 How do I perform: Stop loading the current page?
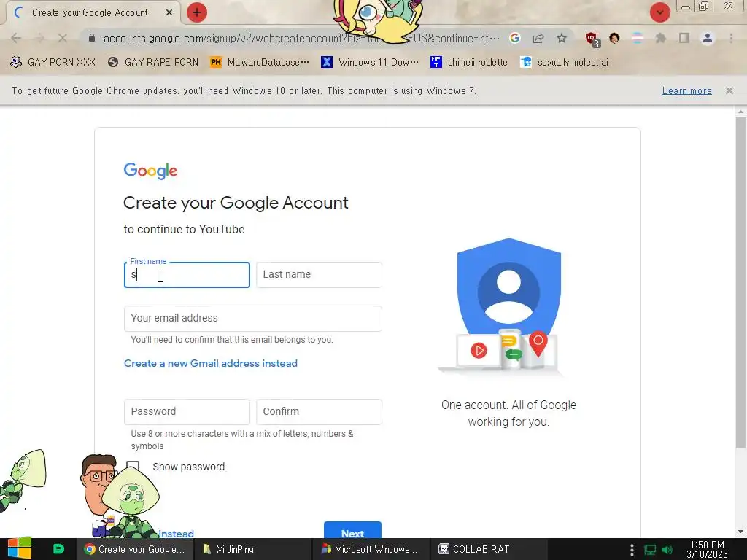click(x=63, y=38)
